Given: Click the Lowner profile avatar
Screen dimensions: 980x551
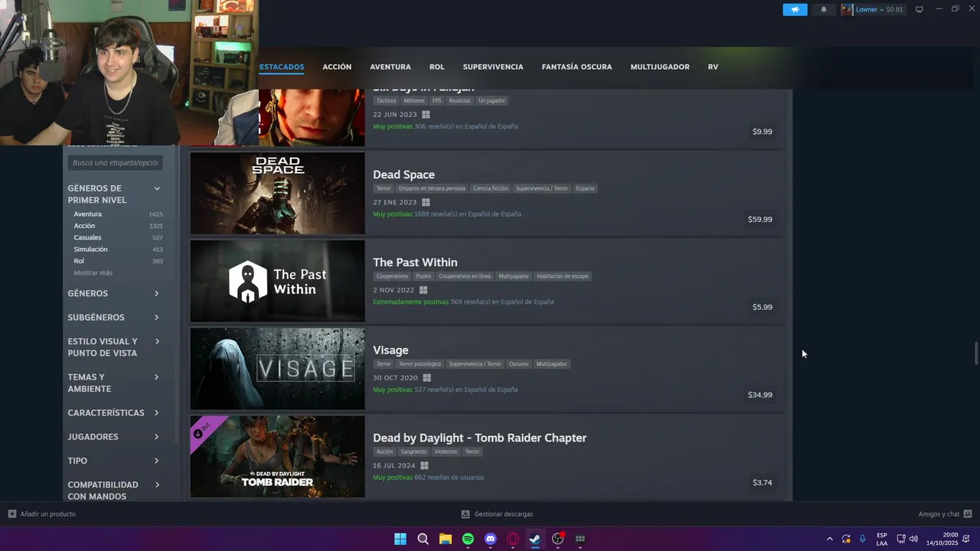Looking at the screenshot, I should pos(847,9).
